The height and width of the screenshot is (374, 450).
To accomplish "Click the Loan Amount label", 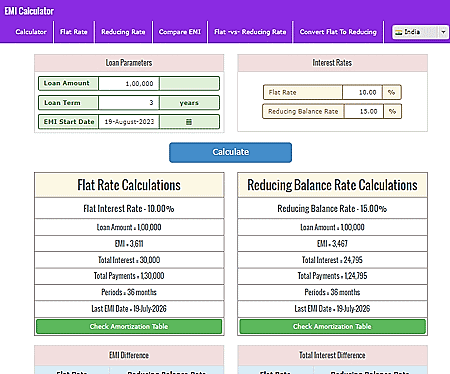I will pos(67,83).
